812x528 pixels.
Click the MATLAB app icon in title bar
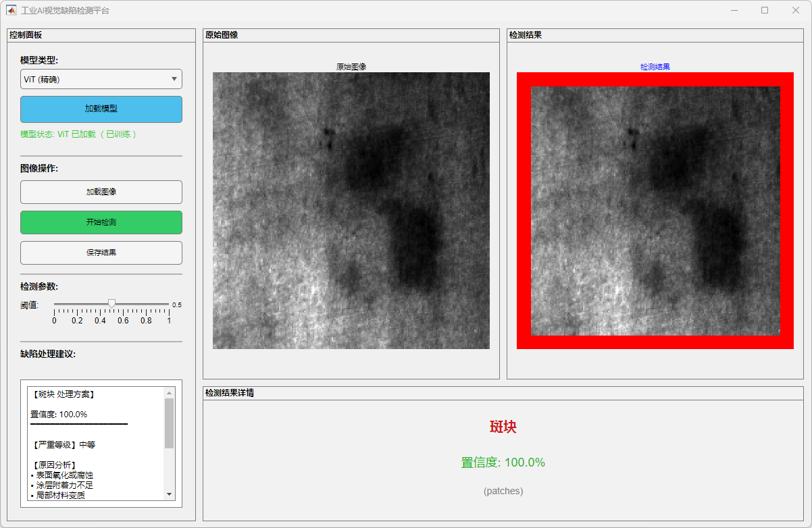coord(11,10)
